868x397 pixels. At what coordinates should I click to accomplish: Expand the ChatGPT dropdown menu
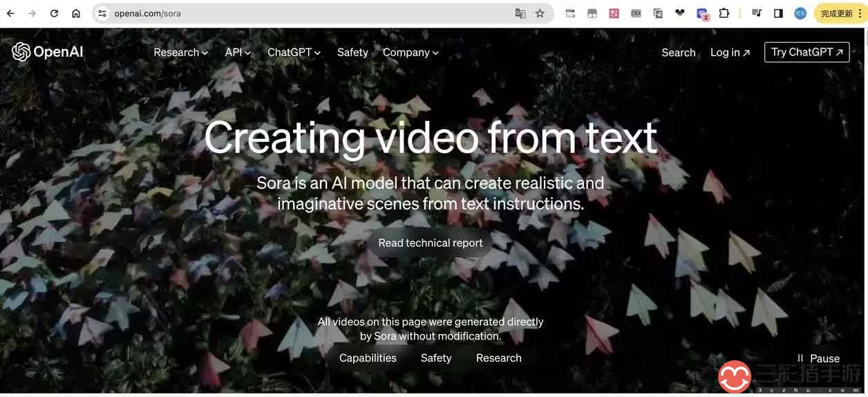click(294, 53)
